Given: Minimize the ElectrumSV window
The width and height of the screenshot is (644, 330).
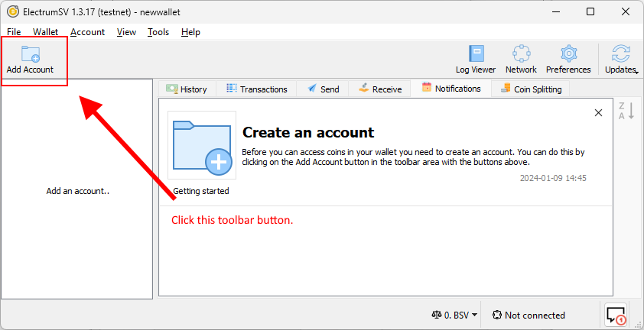Looking at the screenshot, I should tap(555, 12).
